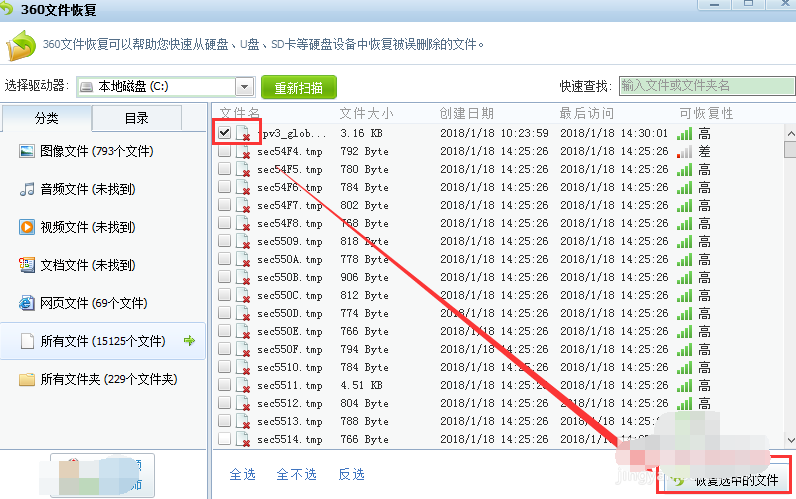
Task: Click the 360 file recovery logo icon
Action: tap(20, 45)
